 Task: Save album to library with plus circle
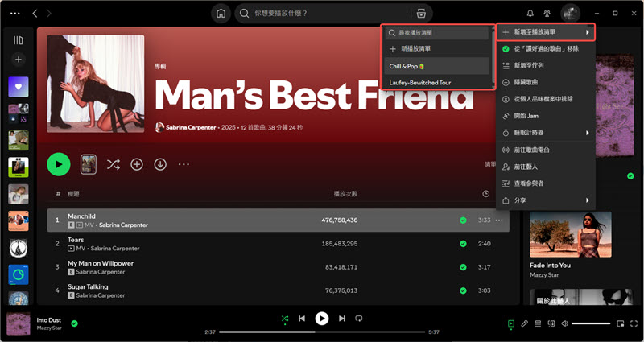pyautogui.click(x=137, y=165)
